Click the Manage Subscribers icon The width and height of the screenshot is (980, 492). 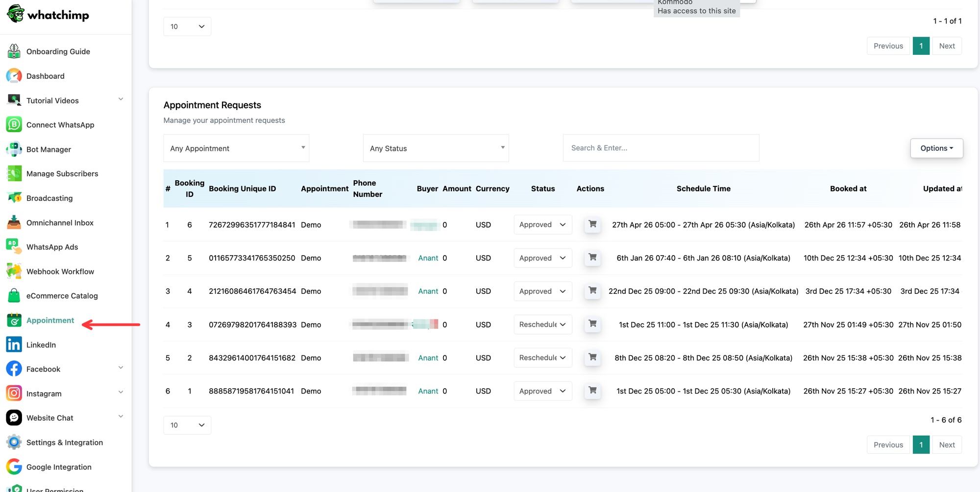point(14,174)
